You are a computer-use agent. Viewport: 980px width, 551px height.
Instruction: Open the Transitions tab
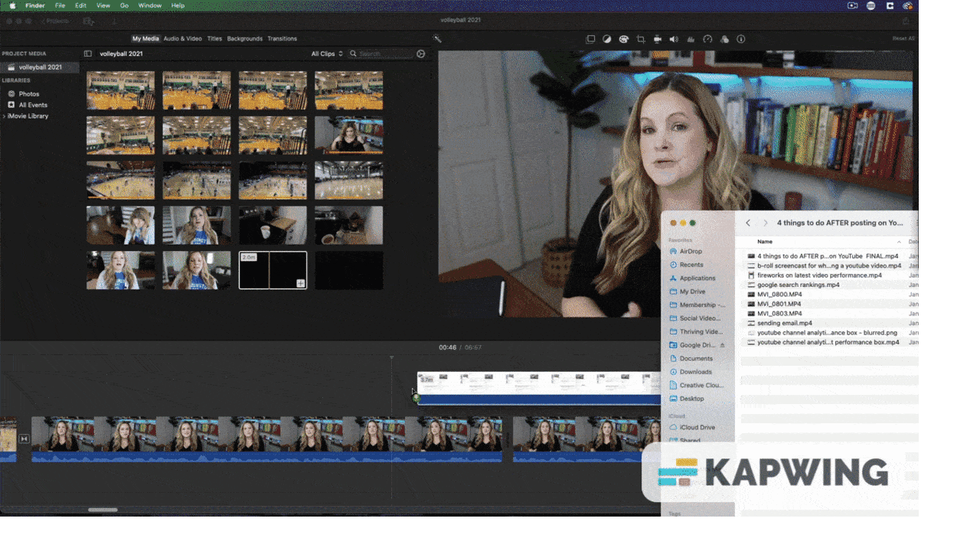tap(282, 38)
